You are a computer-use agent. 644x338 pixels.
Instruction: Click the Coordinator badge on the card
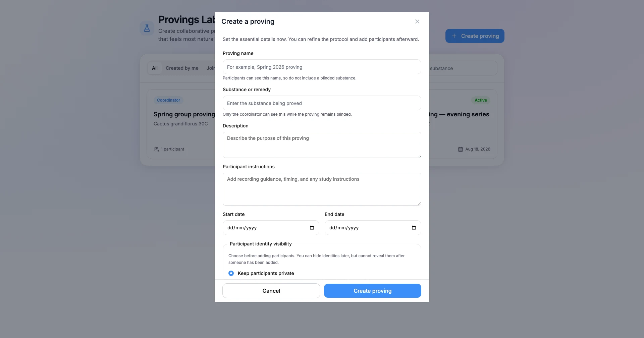coord(168,100)
